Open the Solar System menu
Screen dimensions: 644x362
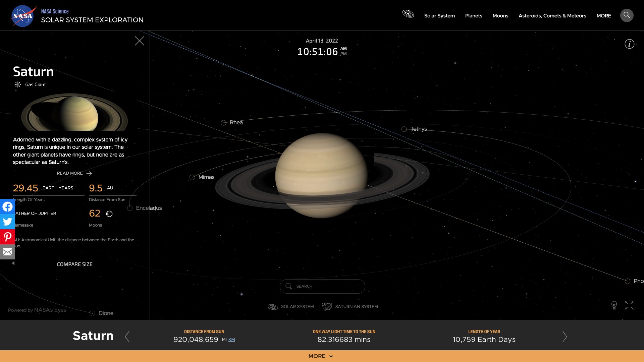click(x=439, y=16)
